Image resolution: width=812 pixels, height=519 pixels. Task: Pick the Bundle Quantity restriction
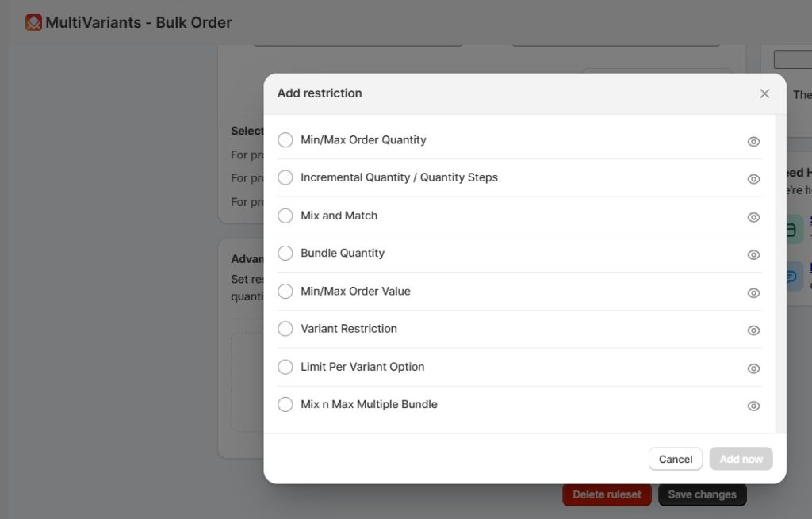tap(285, 253)
